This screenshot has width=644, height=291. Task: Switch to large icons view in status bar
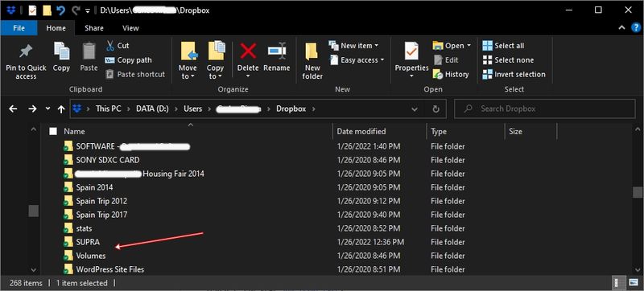coord(633,283)
